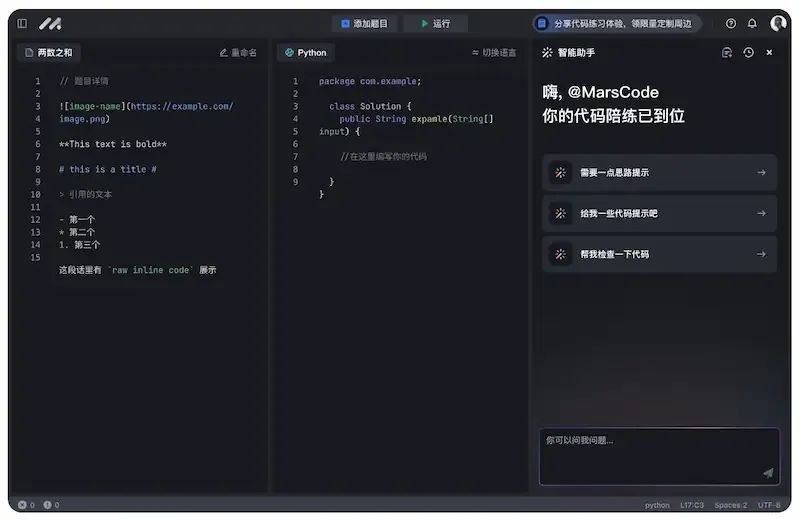This screenshot has width=800, height=521.
Task: Click the new chat icon in assistant panel
Action: pos(727,53)
